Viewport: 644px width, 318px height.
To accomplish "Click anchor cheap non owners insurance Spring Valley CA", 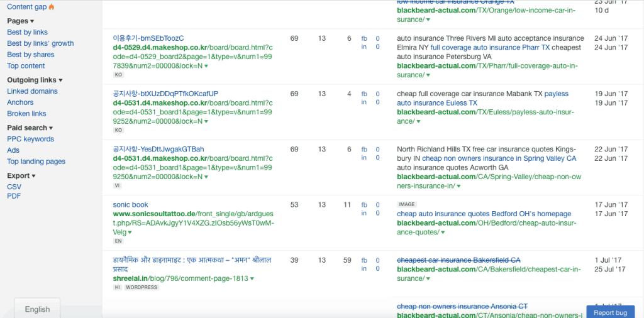I will (499, 158).
